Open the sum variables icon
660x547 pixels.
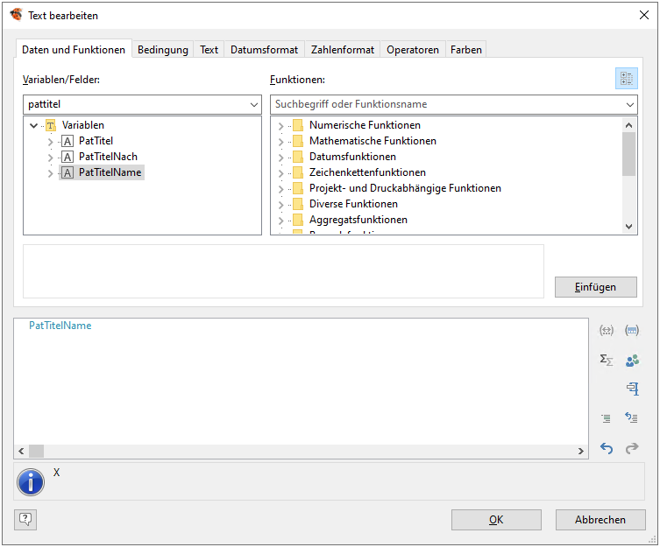(606, 360)
